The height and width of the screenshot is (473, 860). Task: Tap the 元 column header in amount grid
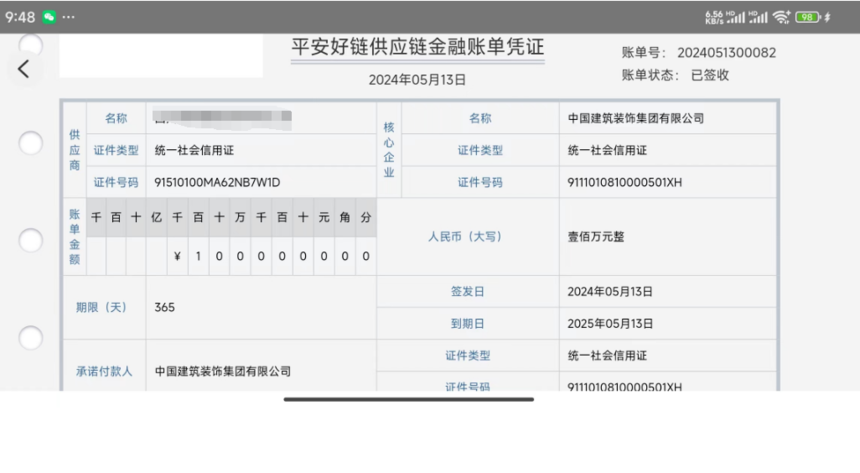click(324, 217)
